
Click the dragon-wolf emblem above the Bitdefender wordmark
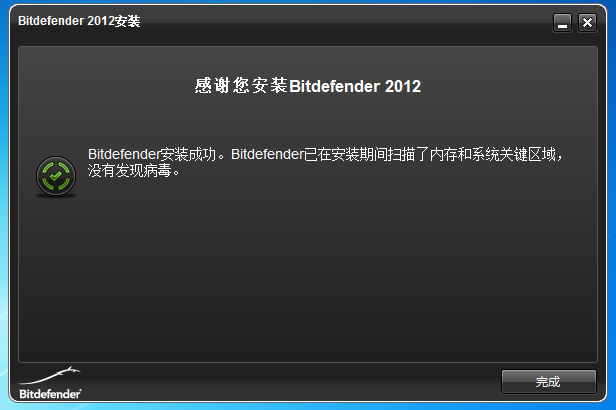point(50,375)
